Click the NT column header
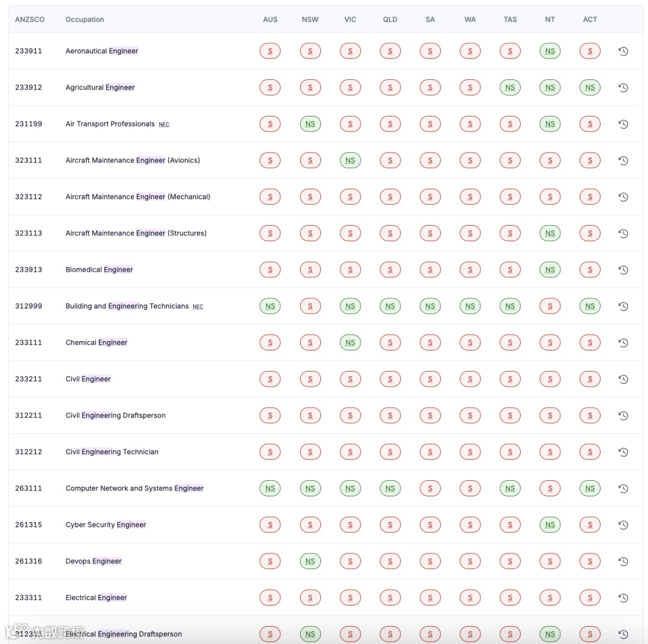 click(x=550, y=19)
